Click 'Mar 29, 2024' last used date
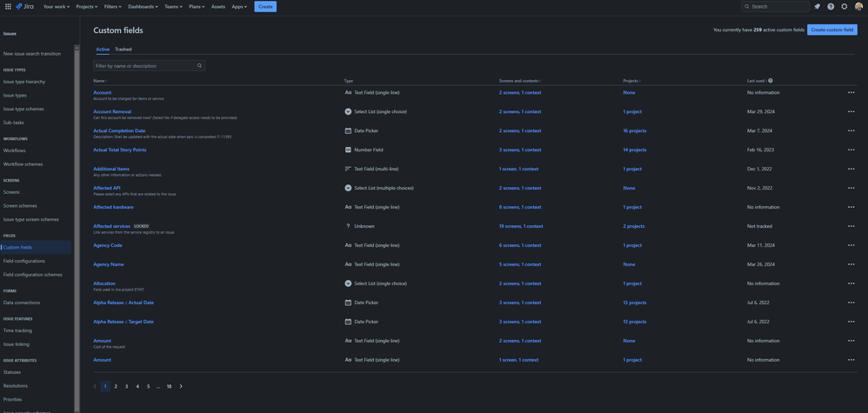The width and height of the screenshot is (868, 413). [761, 112]
